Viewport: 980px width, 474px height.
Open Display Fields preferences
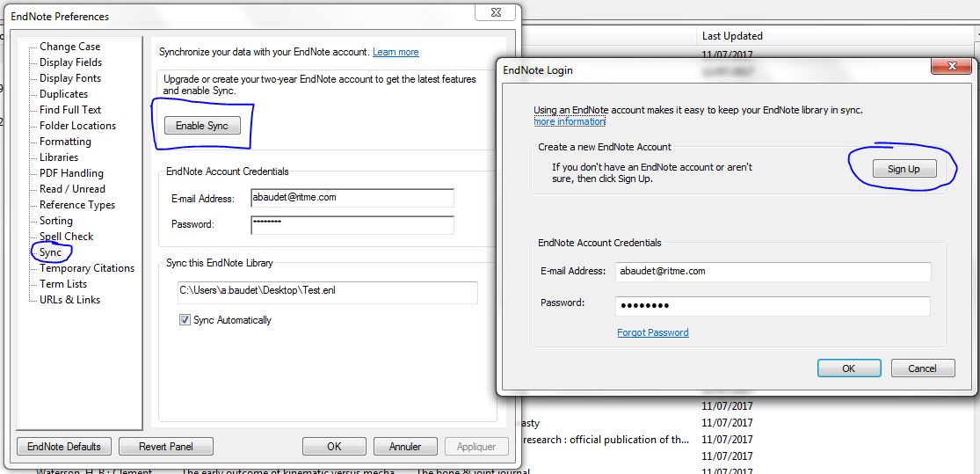pos(70,62)
